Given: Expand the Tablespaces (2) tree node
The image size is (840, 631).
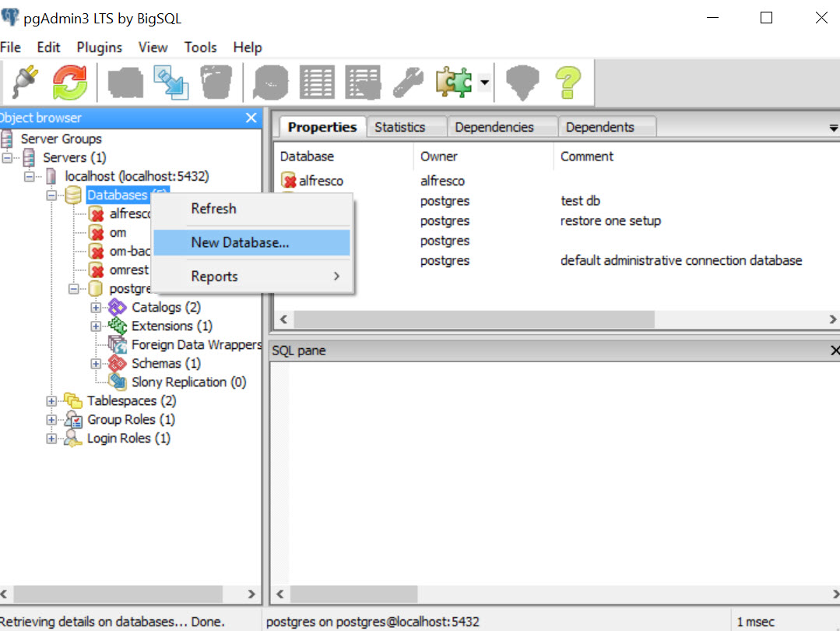Looking at the screenshot, I should pyautogui.click(x=52, y=401).
